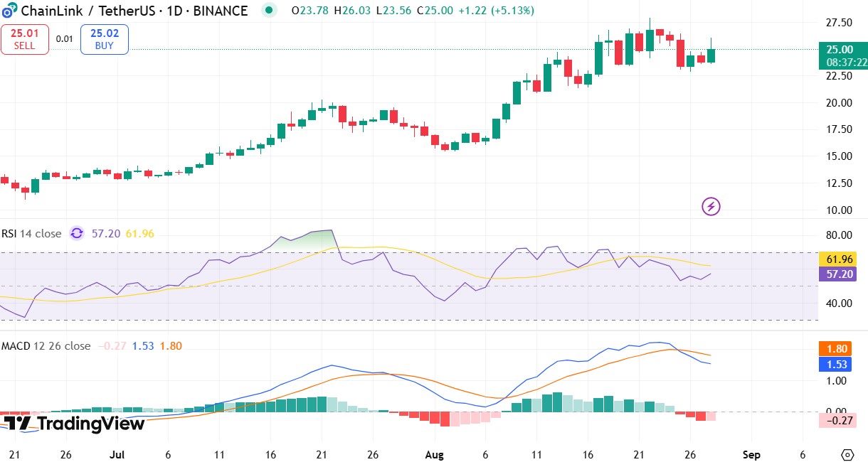Open the MACD 12 26 close label
868x462 pixels.
click(46, 346)
